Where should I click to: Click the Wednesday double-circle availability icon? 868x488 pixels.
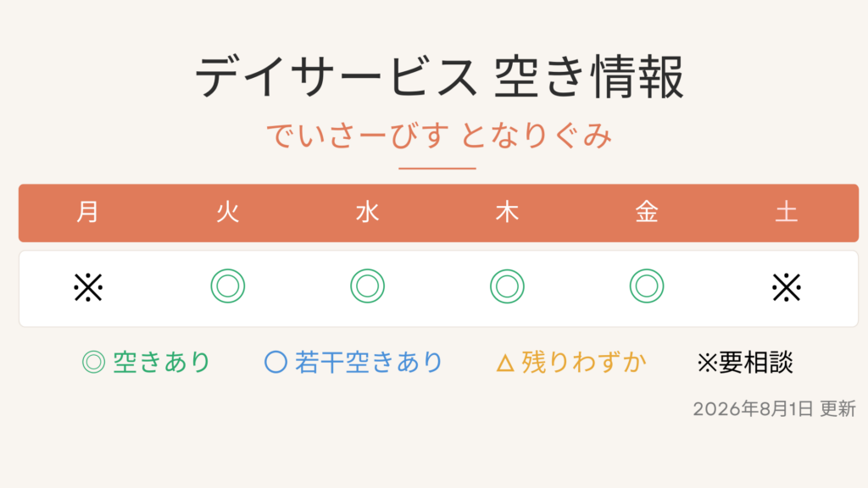(368, 286)
